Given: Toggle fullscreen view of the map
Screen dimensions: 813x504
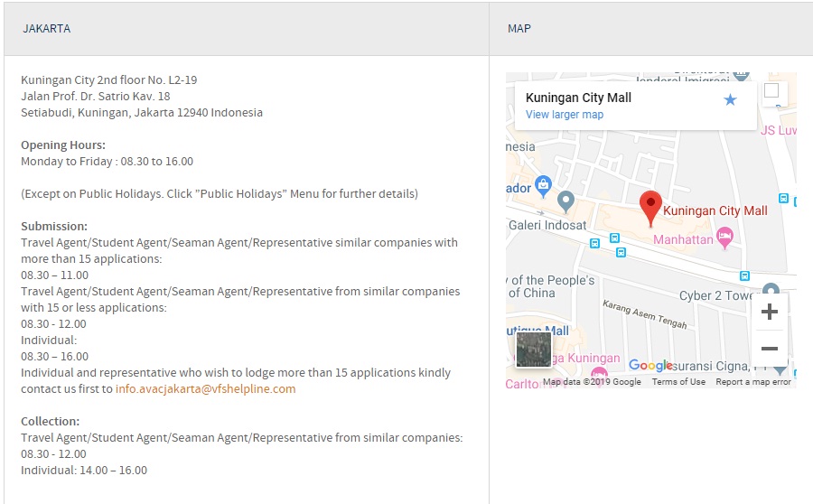Looking at the screenshot, I should [x=771, y=90].
